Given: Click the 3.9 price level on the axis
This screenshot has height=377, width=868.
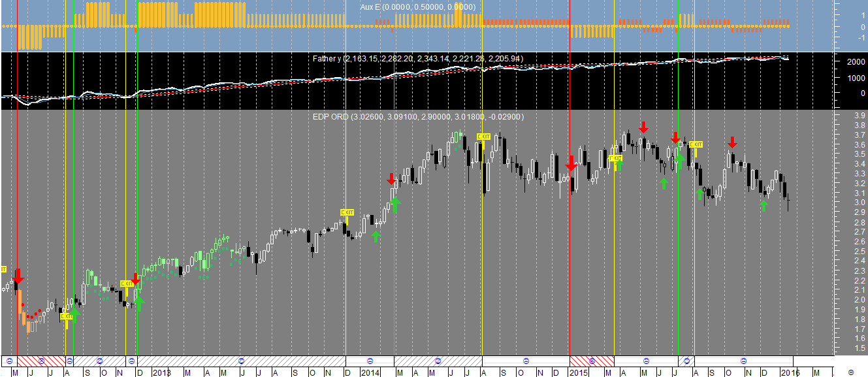Looking at the screenshot, I should pos(860,116).
